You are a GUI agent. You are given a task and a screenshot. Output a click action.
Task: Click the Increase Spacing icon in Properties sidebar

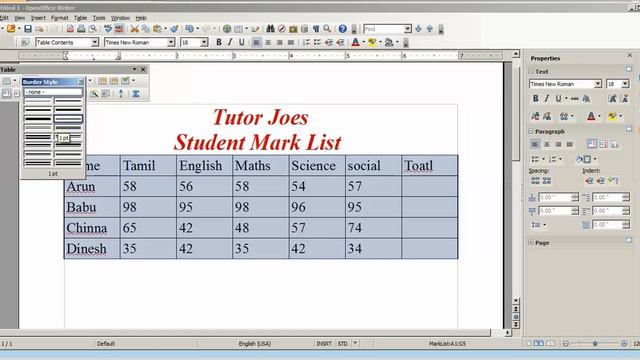pos(535,180)
